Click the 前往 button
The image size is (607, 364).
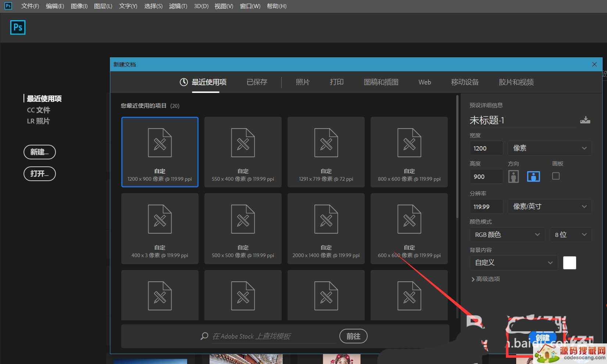pos(353,336)
